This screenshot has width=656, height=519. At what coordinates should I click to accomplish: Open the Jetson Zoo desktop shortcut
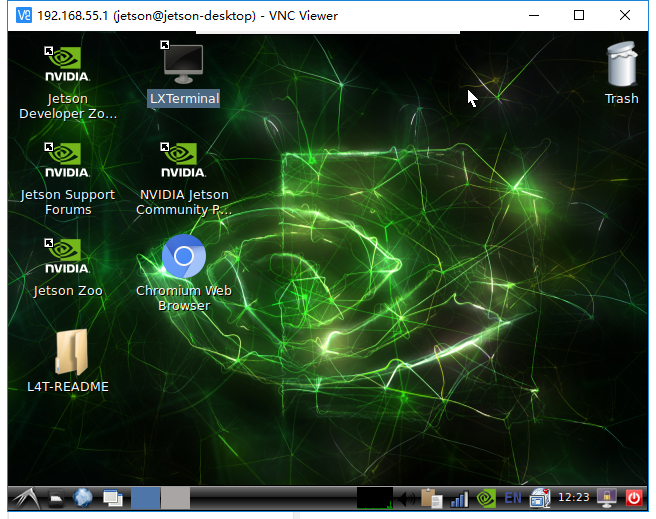pyautogui.click(x=67, y=268)
